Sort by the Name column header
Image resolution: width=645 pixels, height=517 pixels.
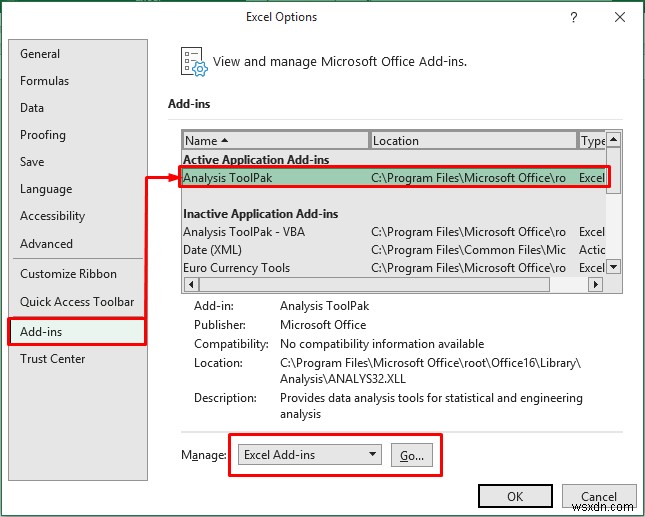[275, 141]
